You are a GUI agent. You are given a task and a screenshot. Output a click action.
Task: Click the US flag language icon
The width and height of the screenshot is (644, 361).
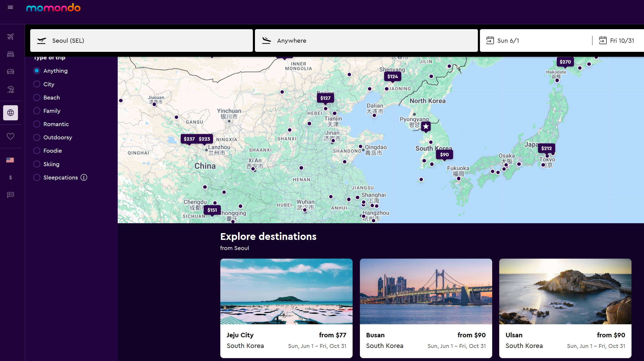tap(10, 160)
